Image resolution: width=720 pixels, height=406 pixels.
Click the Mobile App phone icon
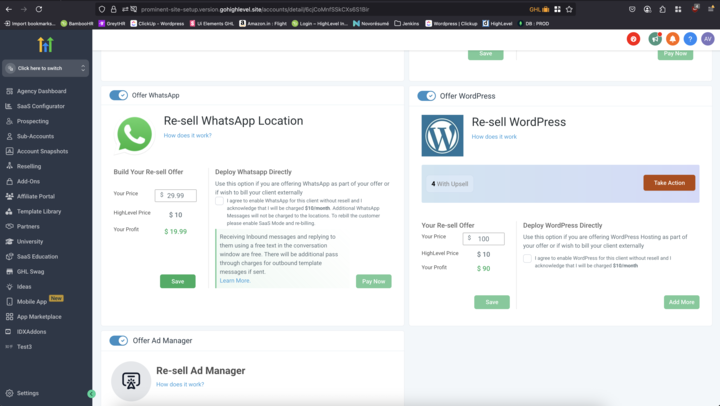click(9, 302)
